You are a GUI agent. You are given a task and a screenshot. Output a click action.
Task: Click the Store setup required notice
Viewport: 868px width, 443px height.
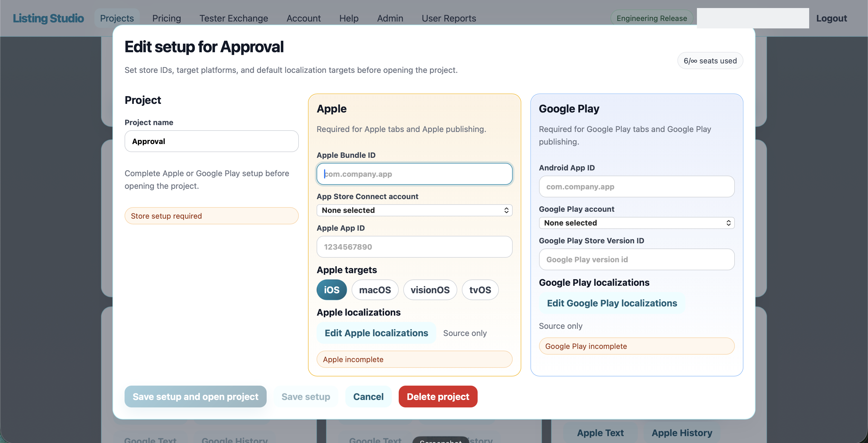point(211,215)
